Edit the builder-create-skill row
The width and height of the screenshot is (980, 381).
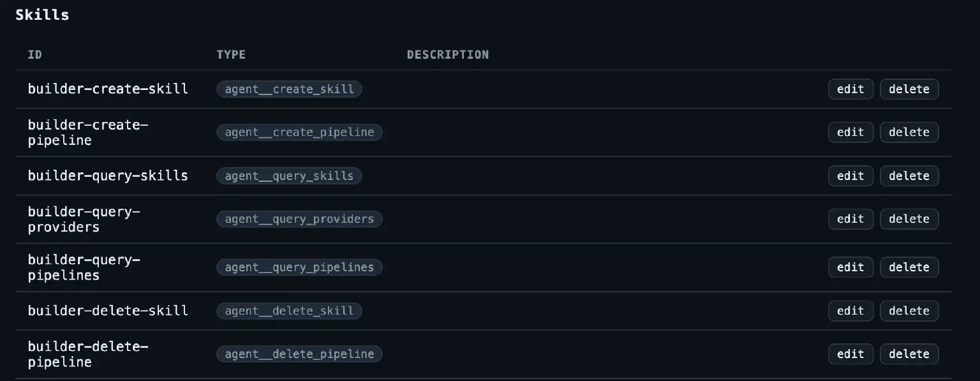850,89
